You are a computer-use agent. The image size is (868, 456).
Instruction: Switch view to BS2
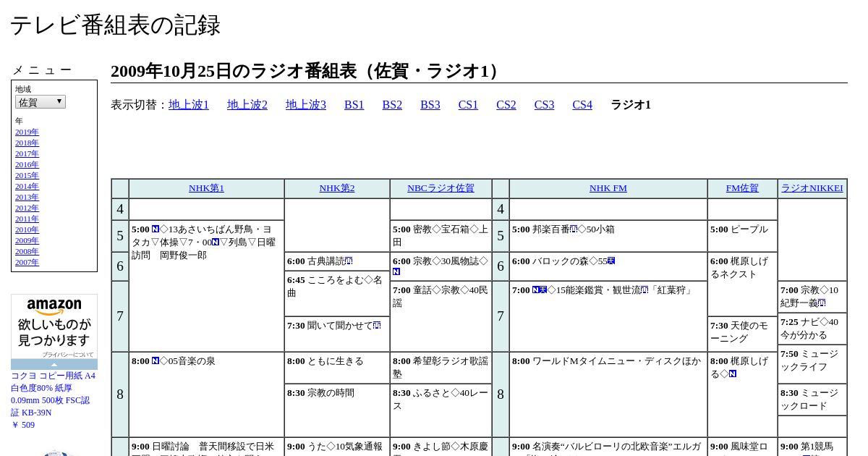(392, 105)
